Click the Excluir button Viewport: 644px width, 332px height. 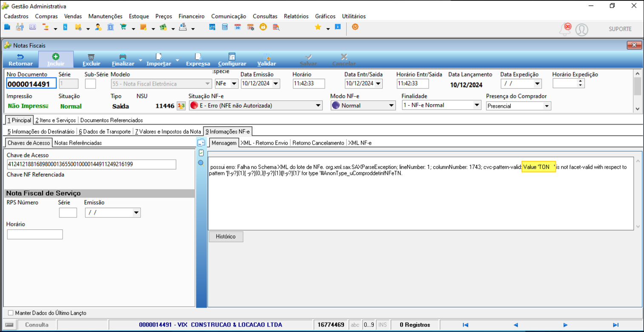click(92, 60)
